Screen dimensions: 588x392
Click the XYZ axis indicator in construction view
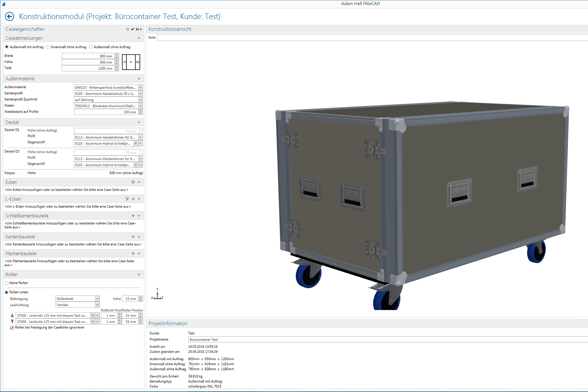click(157, 294)
